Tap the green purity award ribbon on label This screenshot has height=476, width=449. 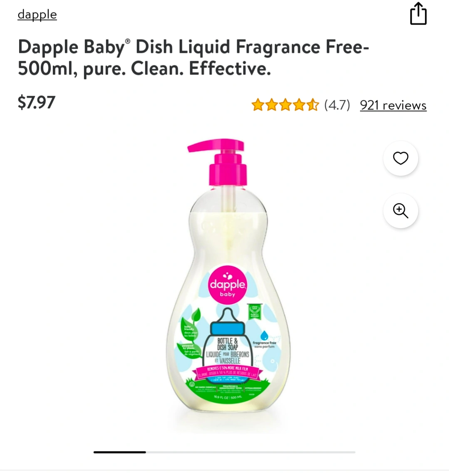[x=255, y=312]
